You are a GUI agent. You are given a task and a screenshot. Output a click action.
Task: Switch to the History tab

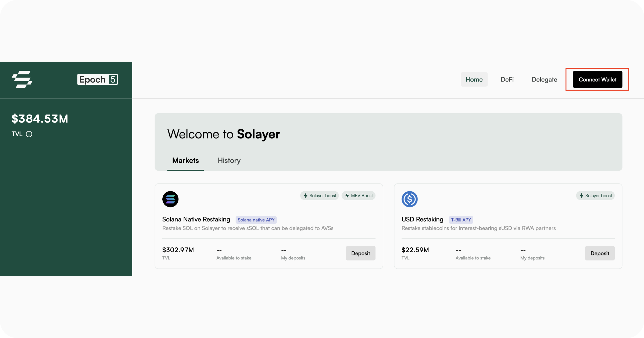coord(229,160)
